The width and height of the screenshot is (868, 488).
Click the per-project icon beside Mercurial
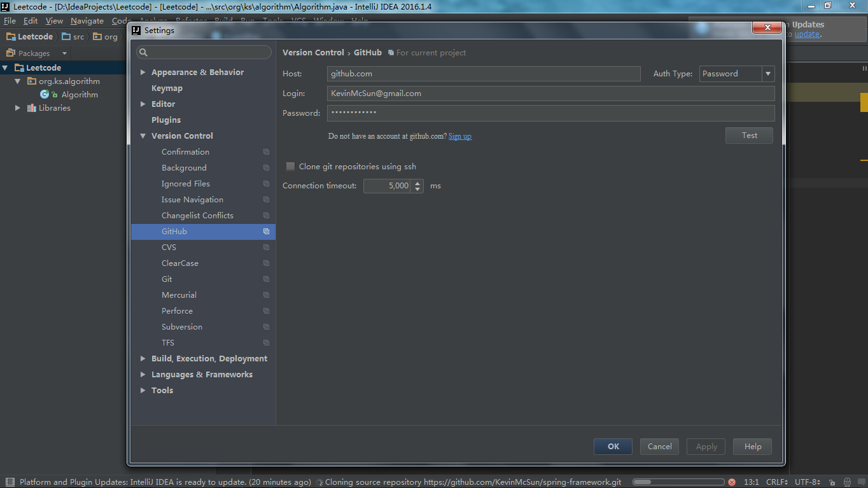point(267,295)
